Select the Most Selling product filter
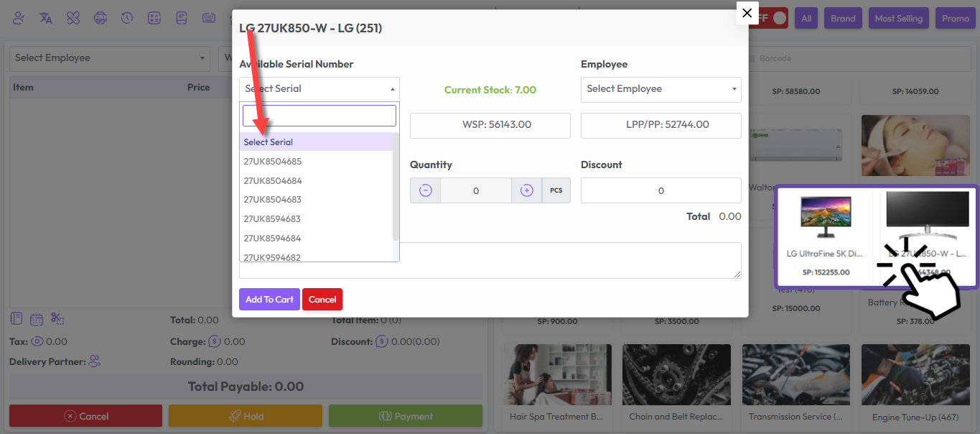Viewport: 980px width, 434px height. 898,18
